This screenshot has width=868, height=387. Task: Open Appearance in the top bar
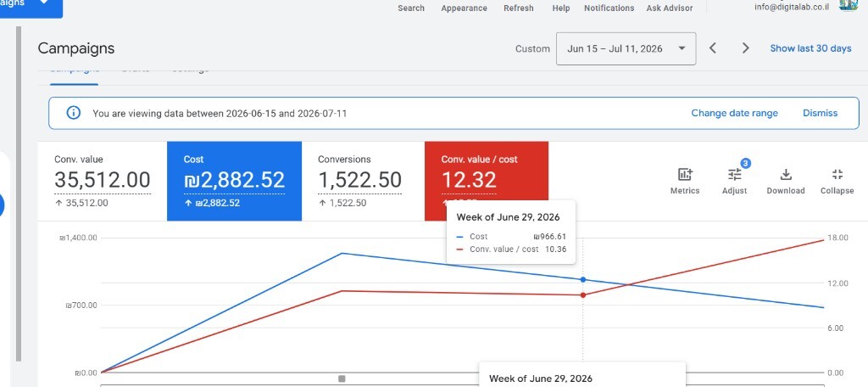click(464, 8)
